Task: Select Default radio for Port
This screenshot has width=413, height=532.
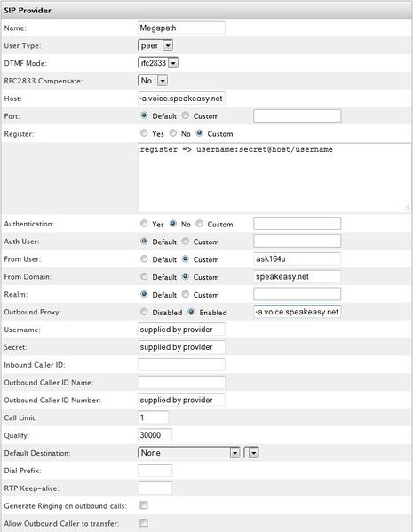Action: pyautogui.click(x=144, y=115)
